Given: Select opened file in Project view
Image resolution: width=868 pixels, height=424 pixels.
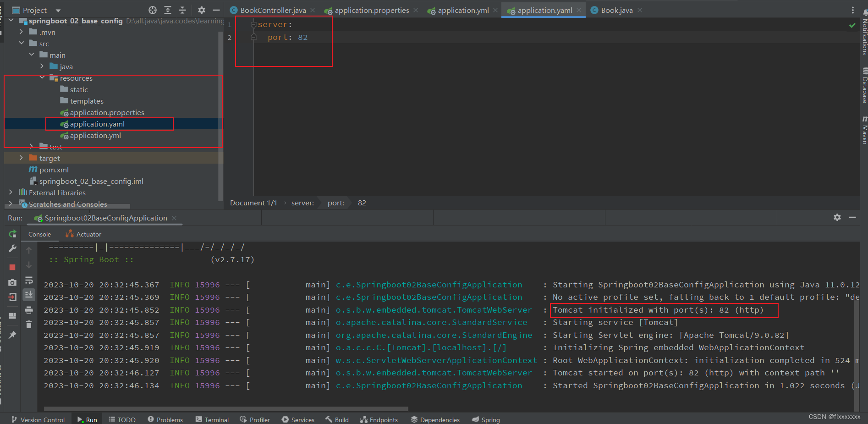Looking at the screenshot, I should pyautogui.click(x=152, y=10).
